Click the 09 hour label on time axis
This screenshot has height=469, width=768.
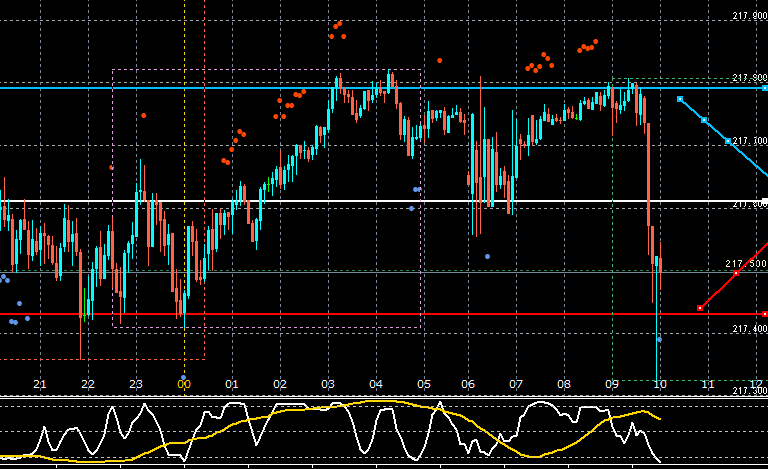pyautogui.click(x=612, y=384)
